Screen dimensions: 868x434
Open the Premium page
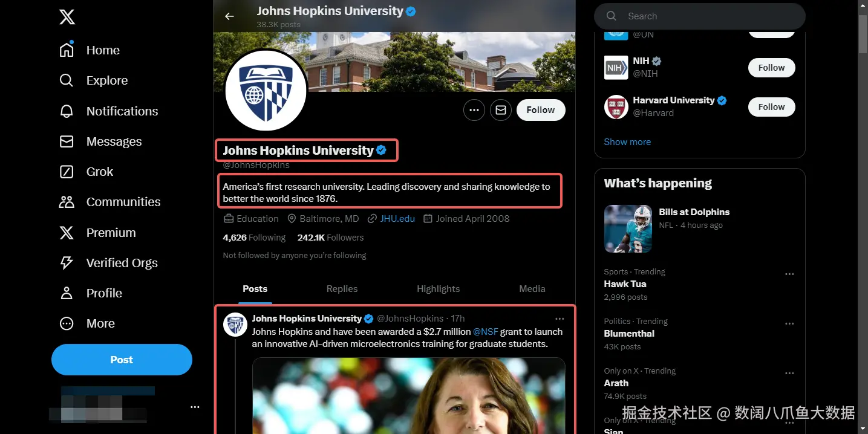[x=97, y=233]
